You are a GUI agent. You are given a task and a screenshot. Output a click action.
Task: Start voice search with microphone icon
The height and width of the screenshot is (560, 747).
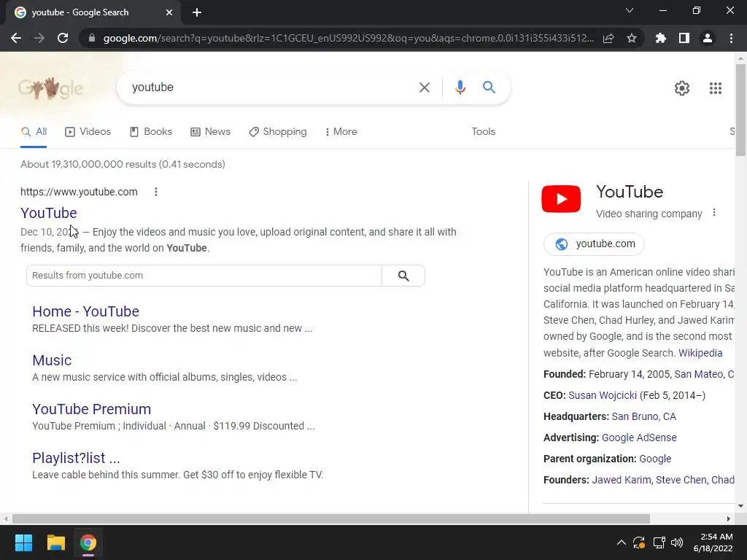460,87
